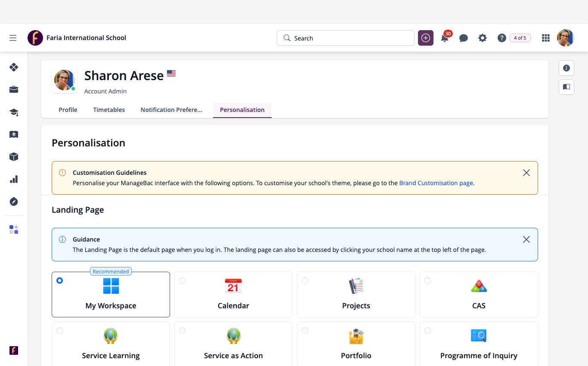The width and height of the screenshot is (588, 366).
Task: Select Calendar landing page radio button
Action: (182, 280)
